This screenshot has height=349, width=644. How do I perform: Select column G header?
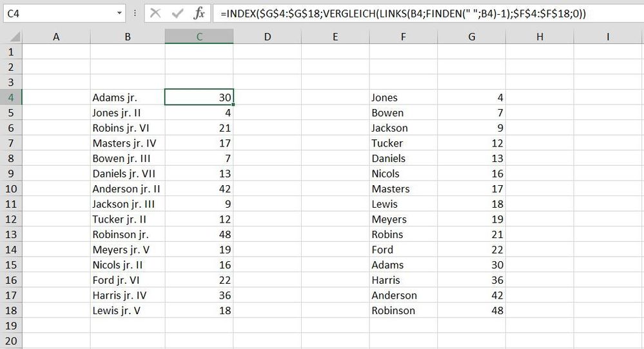point(471,37)
